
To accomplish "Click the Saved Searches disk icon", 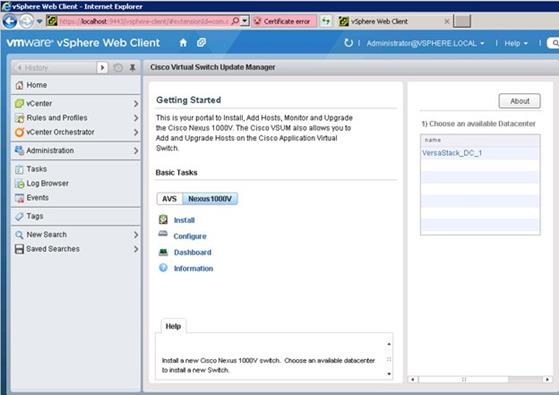I will (x=19, y=249).
